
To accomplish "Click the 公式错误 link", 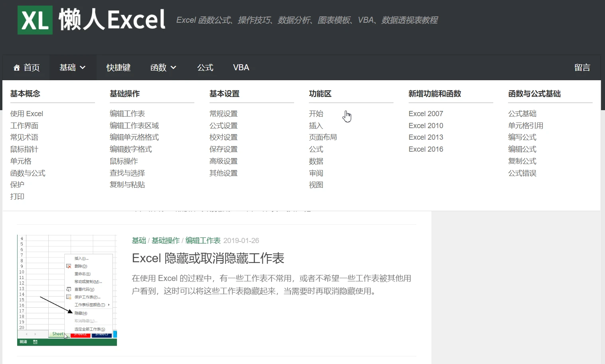I will (x=522, y=173).
